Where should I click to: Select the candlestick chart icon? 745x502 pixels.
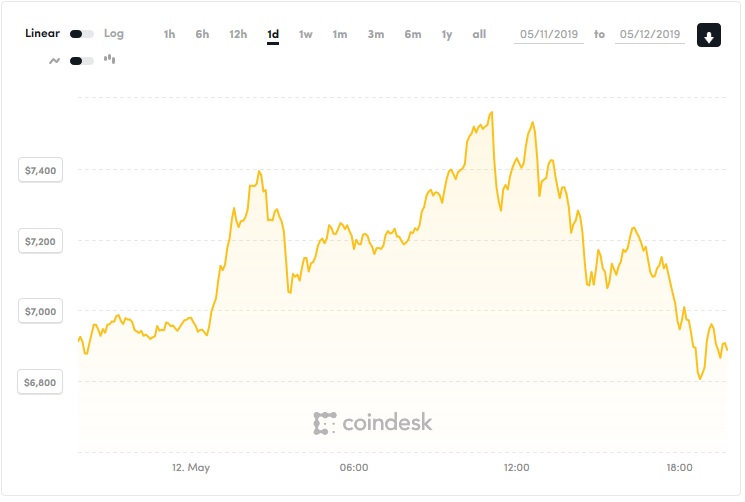109,60
